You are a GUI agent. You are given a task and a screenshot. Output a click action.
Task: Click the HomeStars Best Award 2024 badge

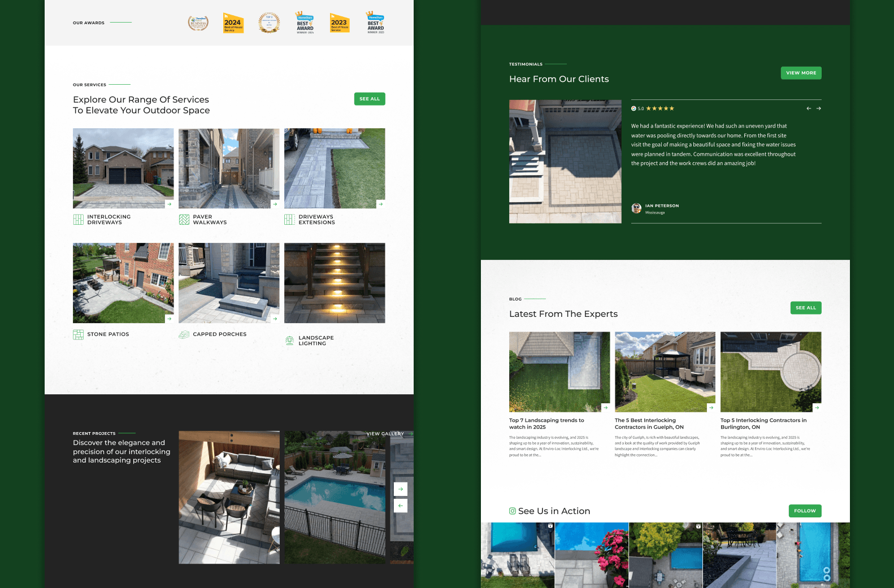click(305, 23)
